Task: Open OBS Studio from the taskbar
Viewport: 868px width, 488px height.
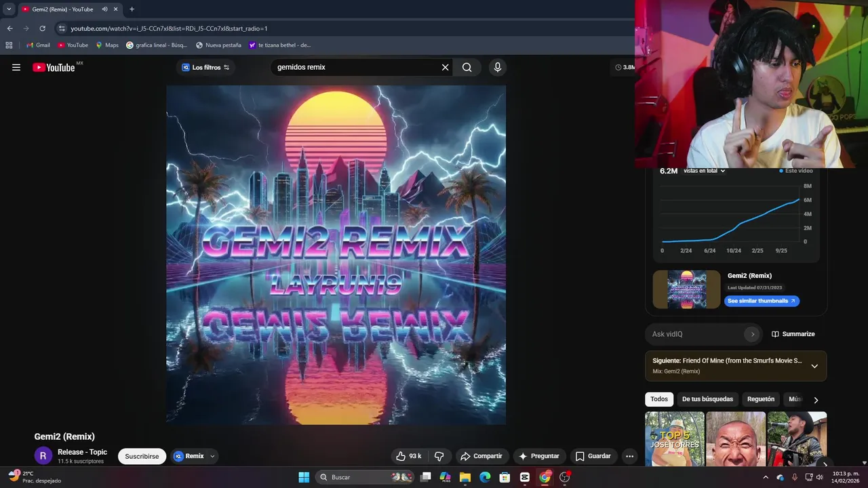Action: point(564,477)
